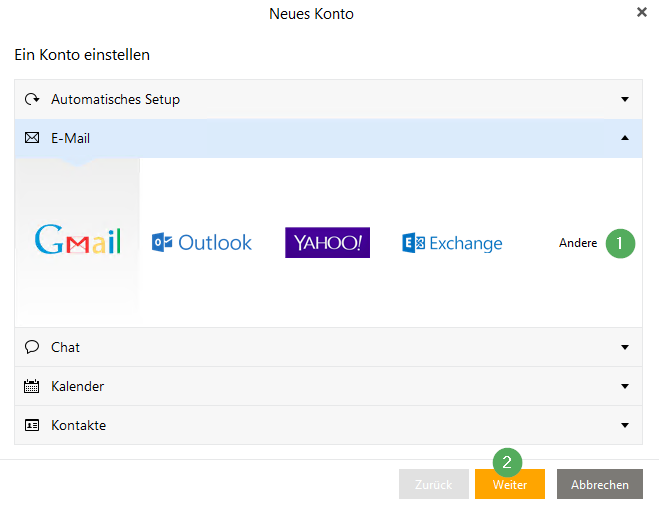659x506 pixels.
Task: Click the Kalender calendar icon
Action: pyautogui.click(x=32, y=386)
